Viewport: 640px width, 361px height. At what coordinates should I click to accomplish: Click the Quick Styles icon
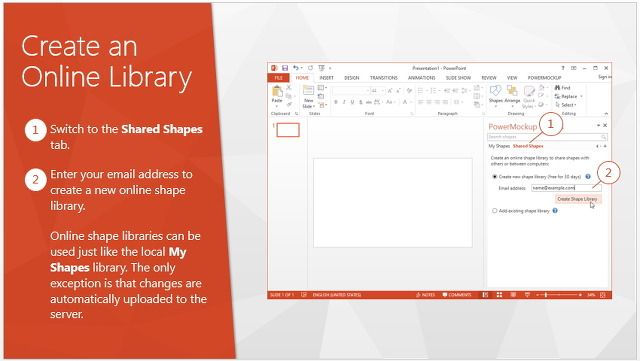pyautogui.click(x=529, y=91)
